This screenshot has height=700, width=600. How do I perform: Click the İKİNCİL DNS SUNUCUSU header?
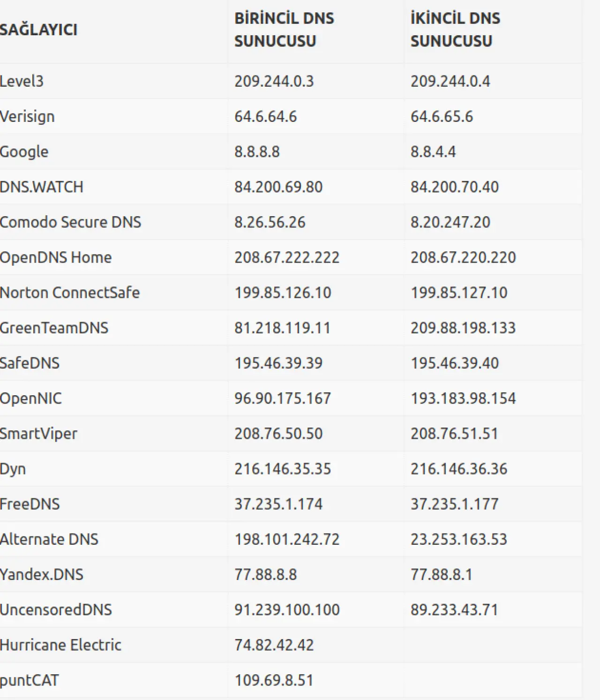(455, 30)
